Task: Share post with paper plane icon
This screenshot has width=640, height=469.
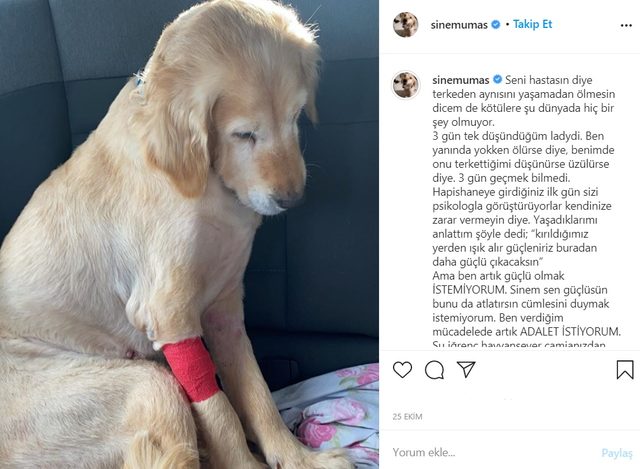Action: tap(466, 369)
